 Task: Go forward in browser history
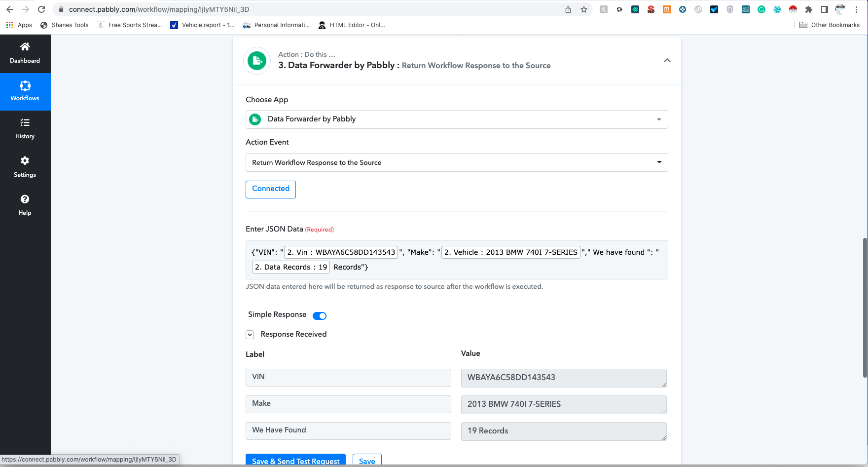[26, 9]
